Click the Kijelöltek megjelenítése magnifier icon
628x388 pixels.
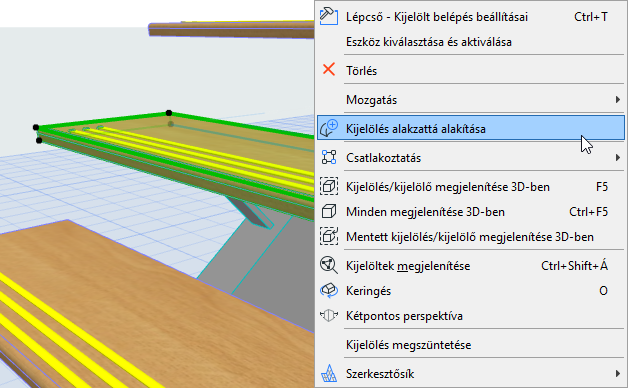coord(329,265)
